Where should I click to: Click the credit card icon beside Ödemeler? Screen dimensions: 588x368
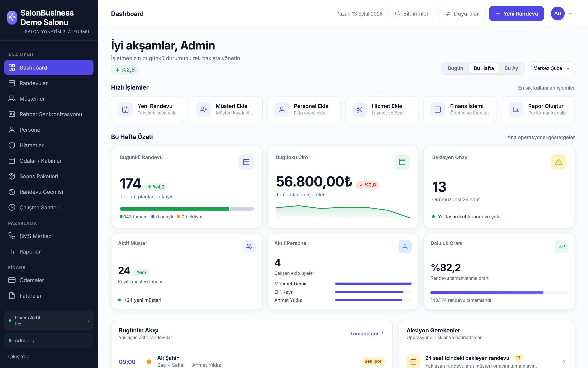tap(12, 280)
